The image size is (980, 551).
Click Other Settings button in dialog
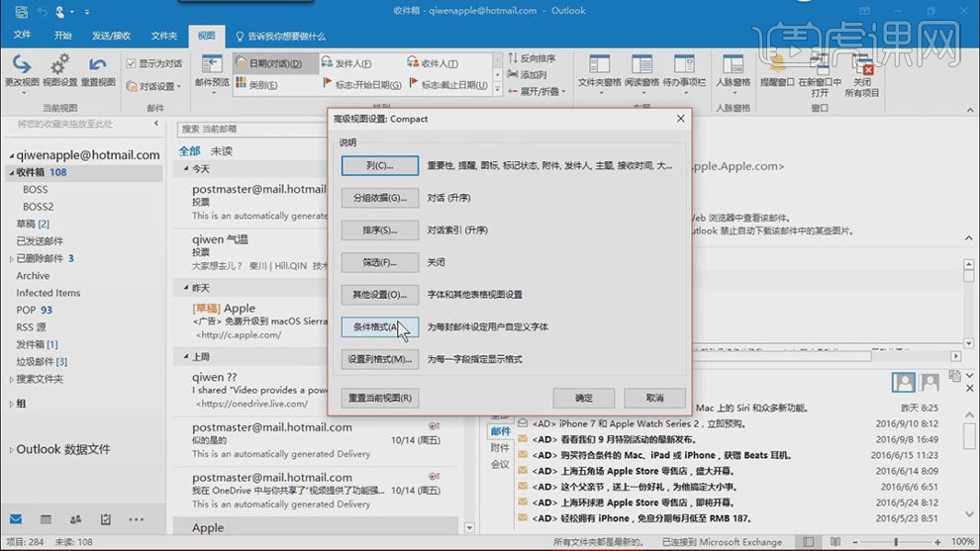[380, 294]
